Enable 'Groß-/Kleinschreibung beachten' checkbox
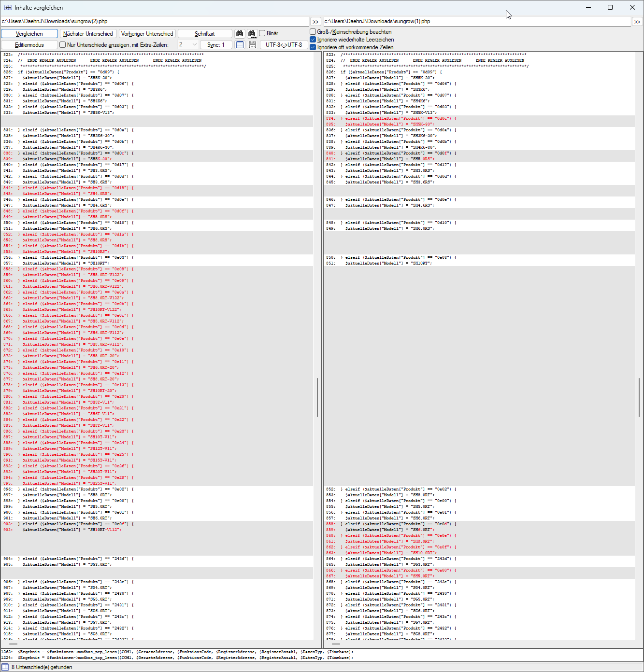Screen dimensions: 644x672 coord(313,32)
